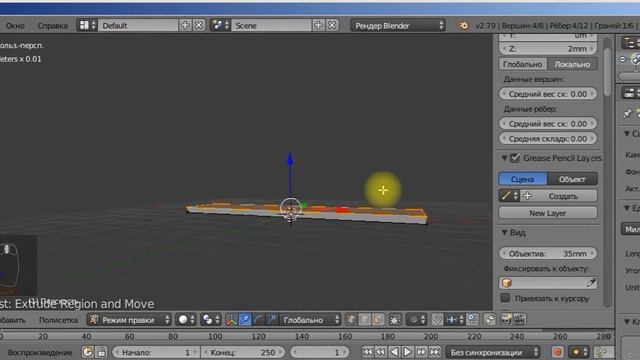Click the current frame field
Viewport: 640px width, 360px height.
pyautogui.click(x=319, y=352)
